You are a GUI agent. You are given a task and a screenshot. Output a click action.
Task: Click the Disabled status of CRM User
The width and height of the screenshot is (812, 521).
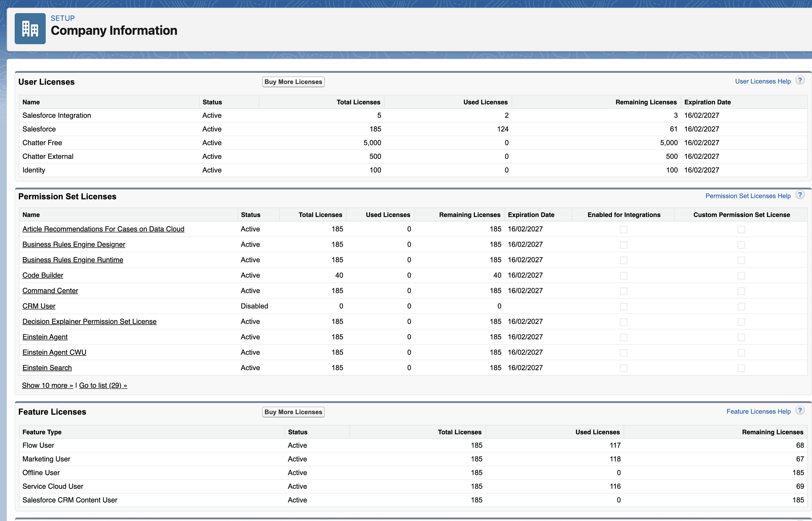(x=255, y=306)
